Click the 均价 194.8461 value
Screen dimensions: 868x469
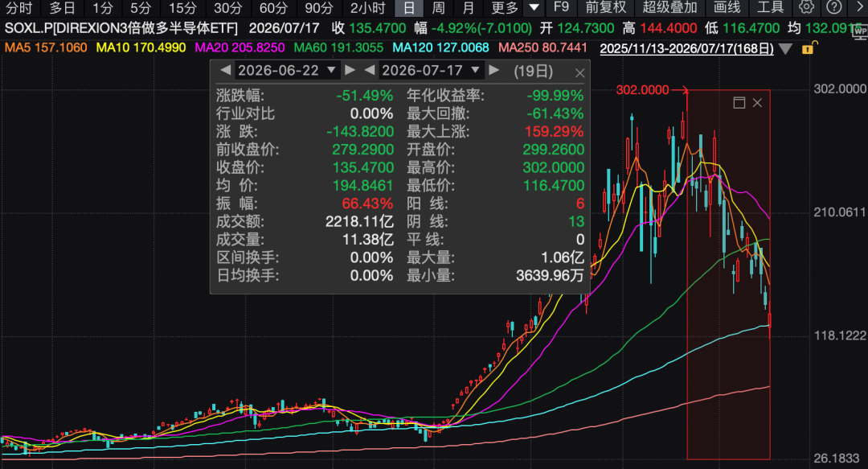click(363, 186)
